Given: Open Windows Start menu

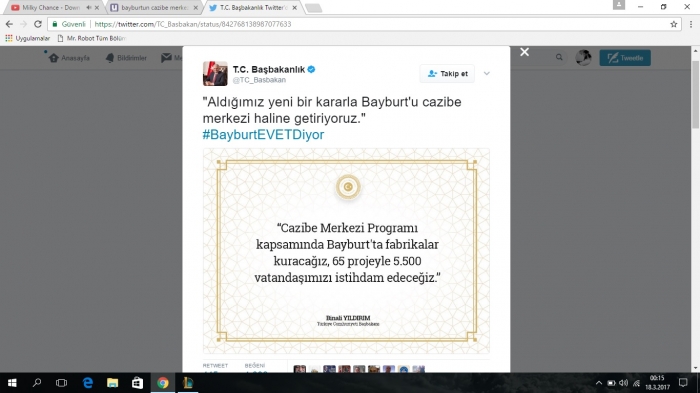Looking at the screenshot, I should [x=12, y=383].
